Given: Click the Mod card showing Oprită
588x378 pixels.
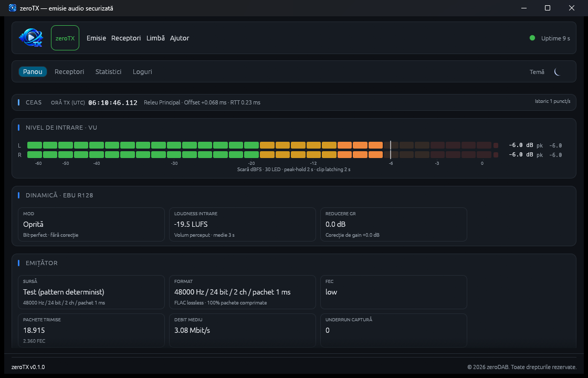Looking at the screenshot, I should [x=91, y=224].
